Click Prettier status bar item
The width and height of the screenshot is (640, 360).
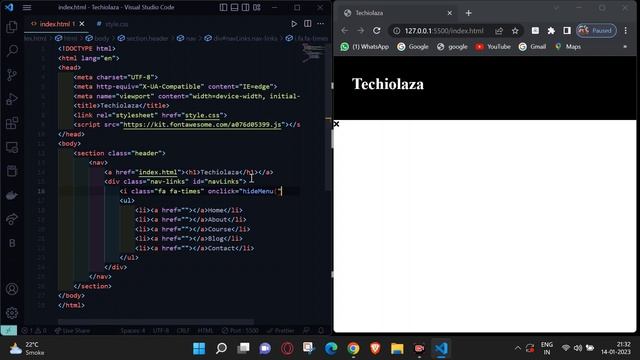tap(280, 331)
